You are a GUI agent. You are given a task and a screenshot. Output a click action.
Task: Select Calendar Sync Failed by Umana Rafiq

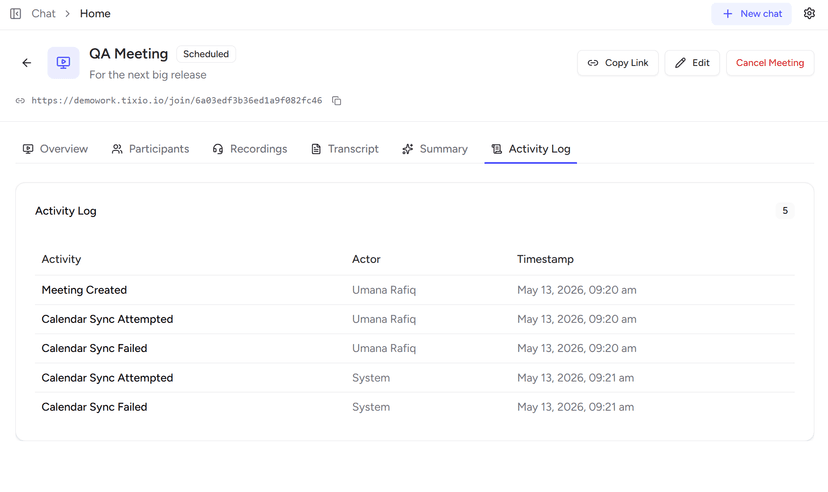coord(415,348)
